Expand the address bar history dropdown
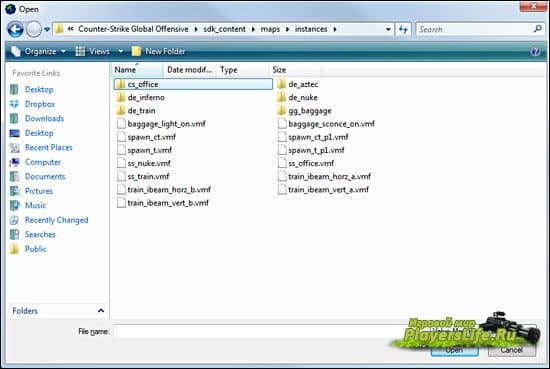This screenshot has width=550, height=369. tap(388, 29)
